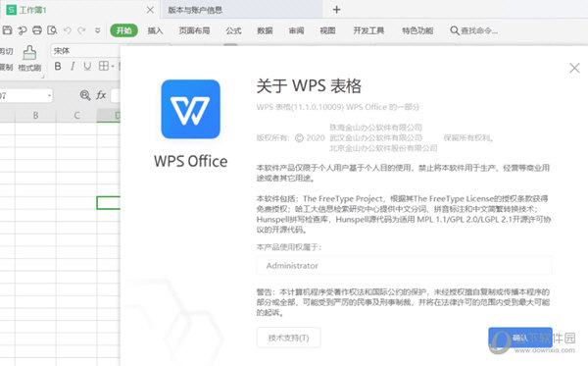Toggle Bold formatting
Image resolution: width=588 pixels, height=366 pixels.
(58, 67)
